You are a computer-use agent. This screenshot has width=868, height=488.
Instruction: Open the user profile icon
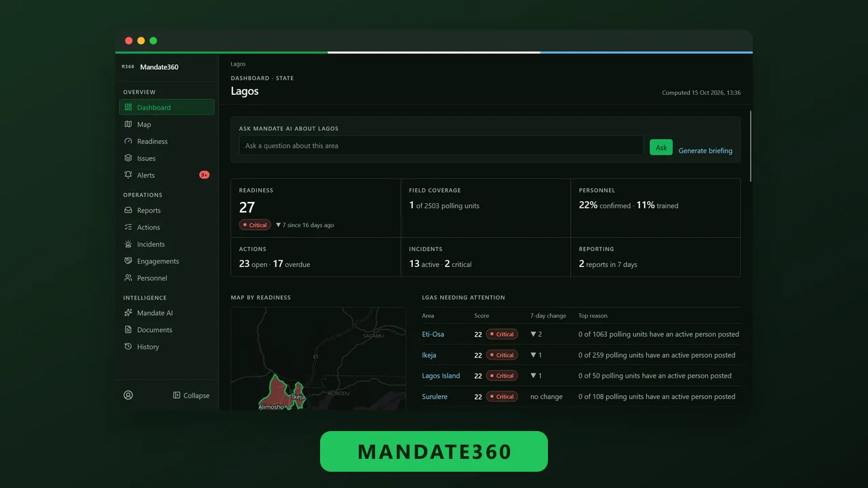128,395
